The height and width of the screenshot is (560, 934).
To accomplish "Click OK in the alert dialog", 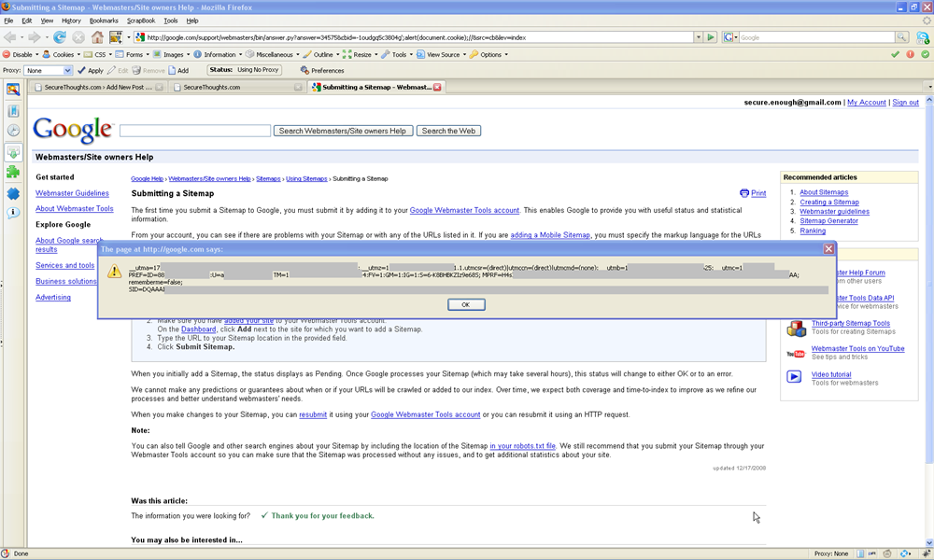I will (x=466, y=304).
